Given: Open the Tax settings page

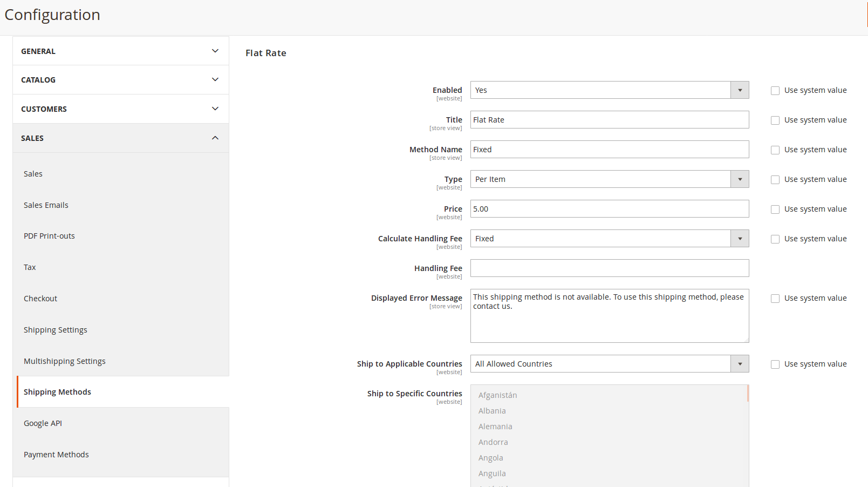Looking at the screenshot, I should 30,267.
